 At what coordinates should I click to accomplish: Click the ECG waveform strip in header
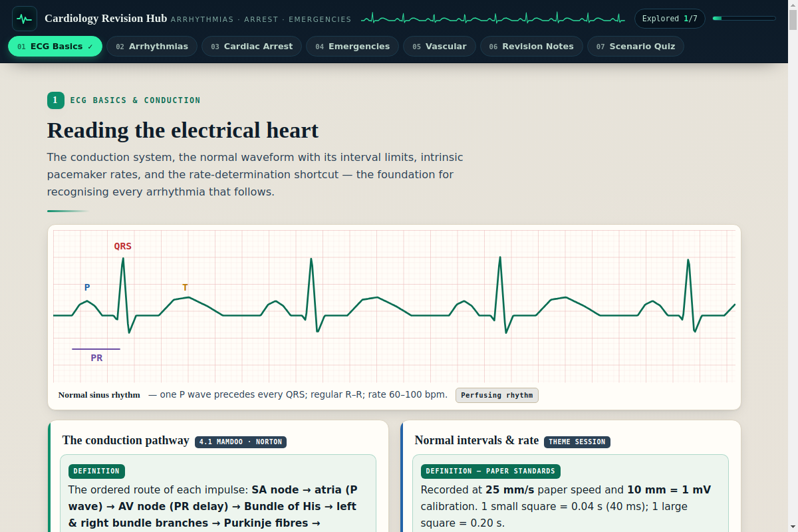click(x=493, y=19)
